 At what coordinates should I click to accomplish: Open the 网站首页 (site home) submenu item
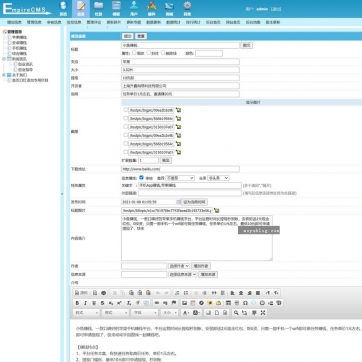pyautogui.click(x=233, y=22)
